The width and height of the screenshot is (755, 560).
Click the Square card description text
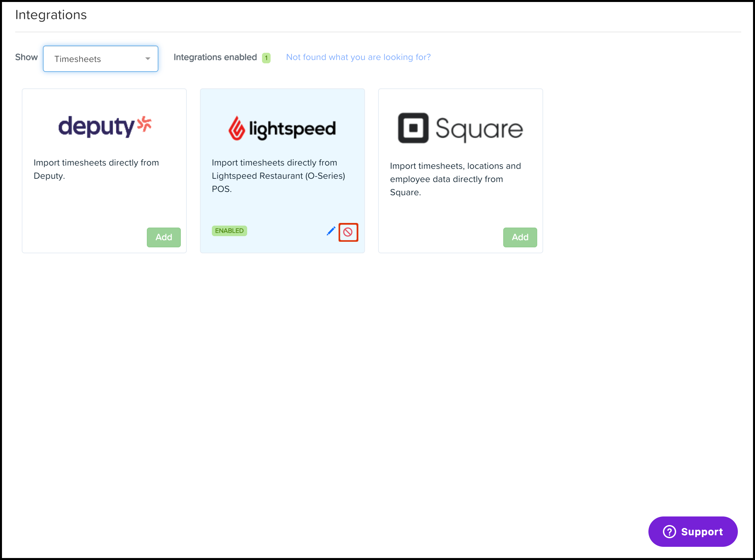pyautogui.click(x=455, y=179)
